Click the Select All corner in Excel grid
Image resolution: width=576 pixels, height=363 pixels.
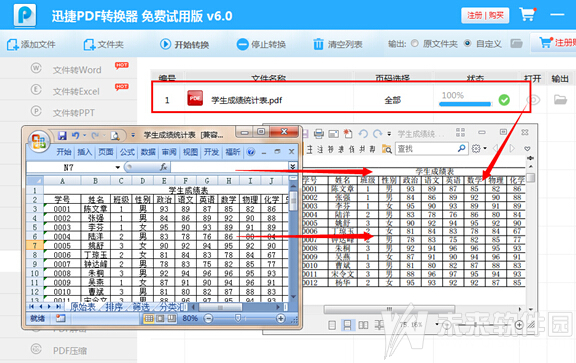point(35,181)
